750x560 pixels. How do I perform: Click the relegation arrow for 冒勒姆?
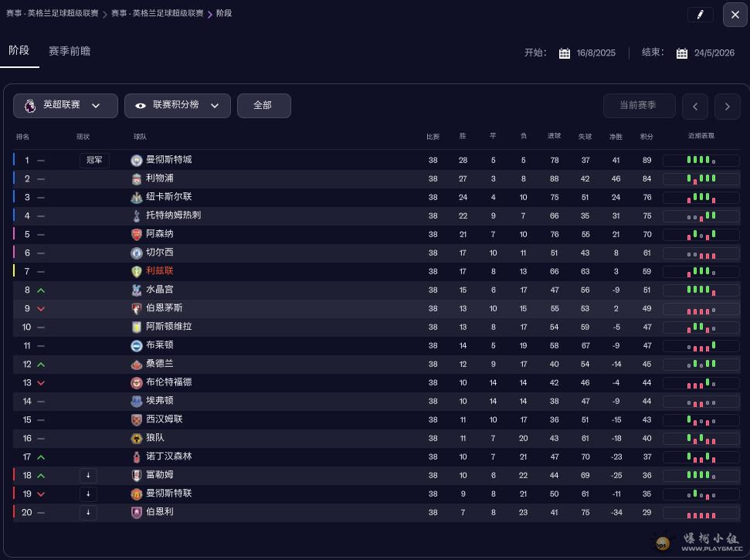[88, 476]
